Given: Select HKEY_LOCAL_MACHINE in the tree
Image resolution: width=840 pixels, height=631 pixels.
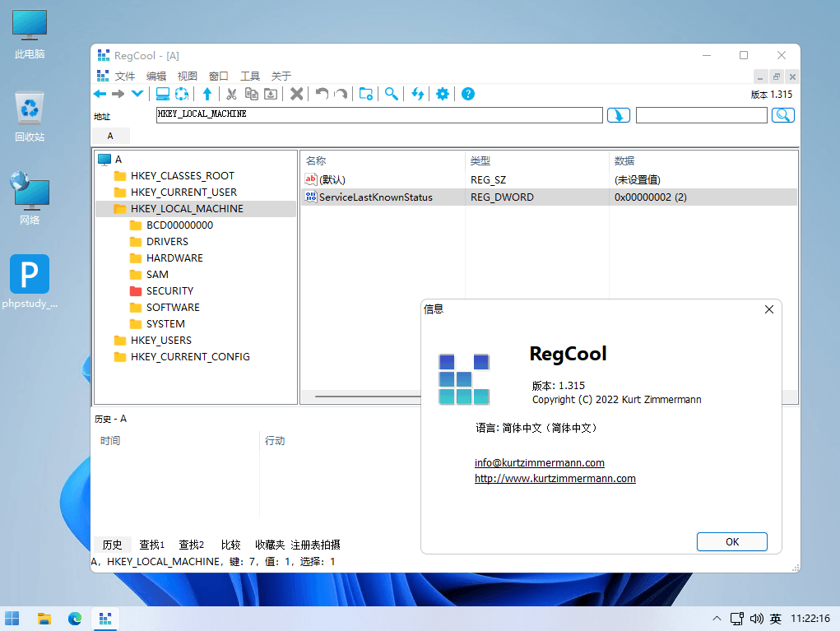Looking at the screenshot, I should [187, 209].
